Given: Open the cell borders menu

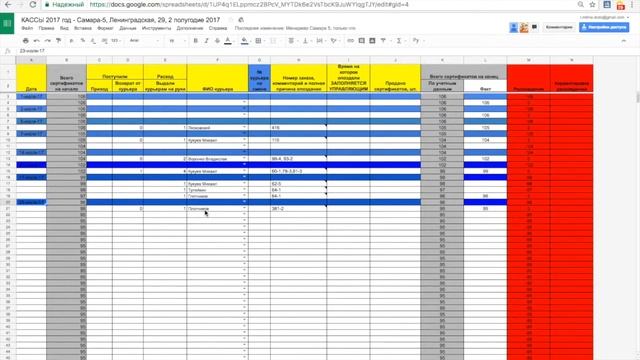Looking at the screenshot, I should pyautogui.click(x=258, y=41).
